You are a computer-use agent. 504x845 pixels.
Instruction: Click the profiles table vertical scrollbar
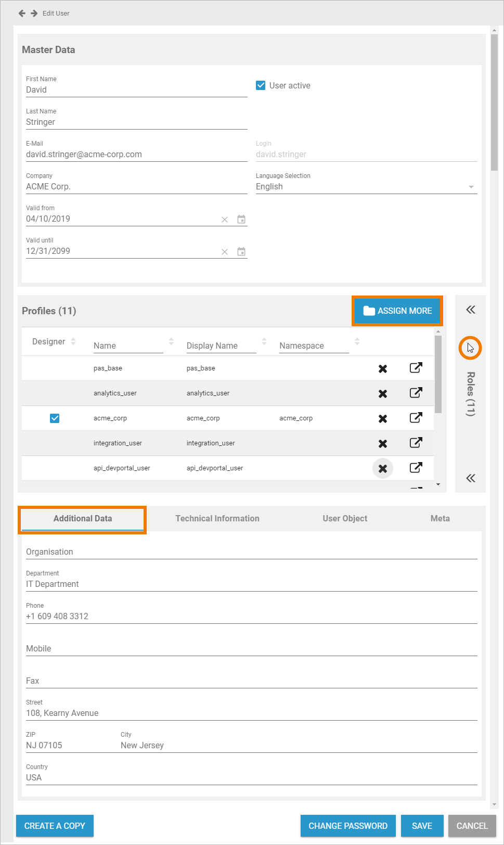[438, 375]
